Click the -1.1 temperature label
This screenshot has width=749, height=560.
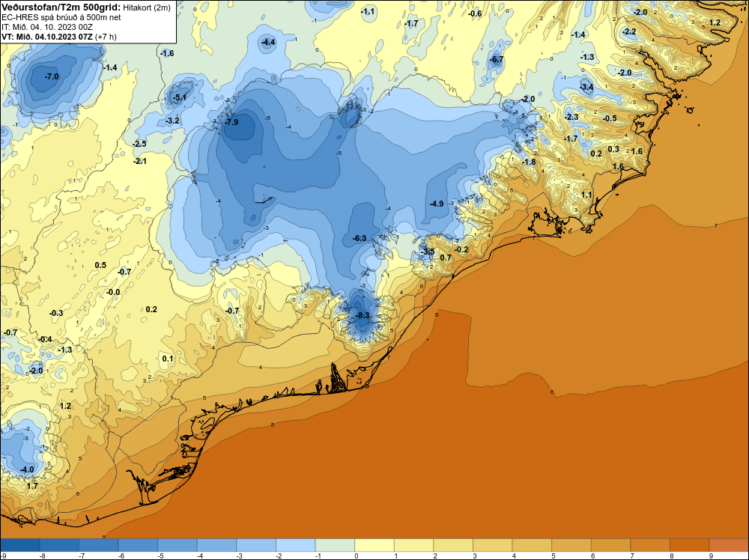point(367,11)
